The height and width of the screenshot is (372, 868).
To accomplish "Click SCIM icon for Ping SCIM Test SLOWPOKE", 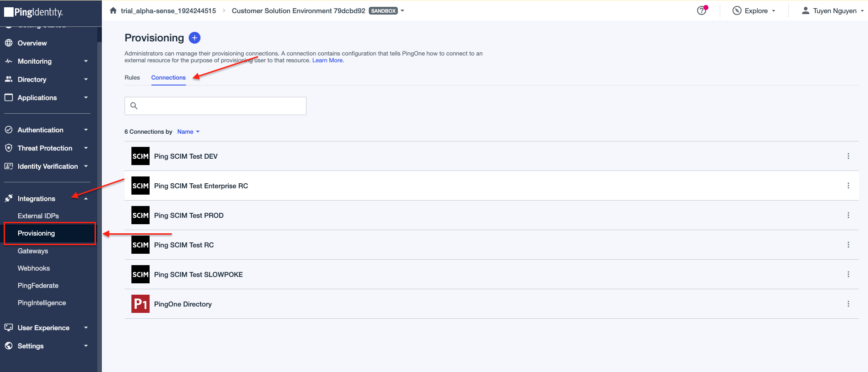I will (x=140, y=274).
